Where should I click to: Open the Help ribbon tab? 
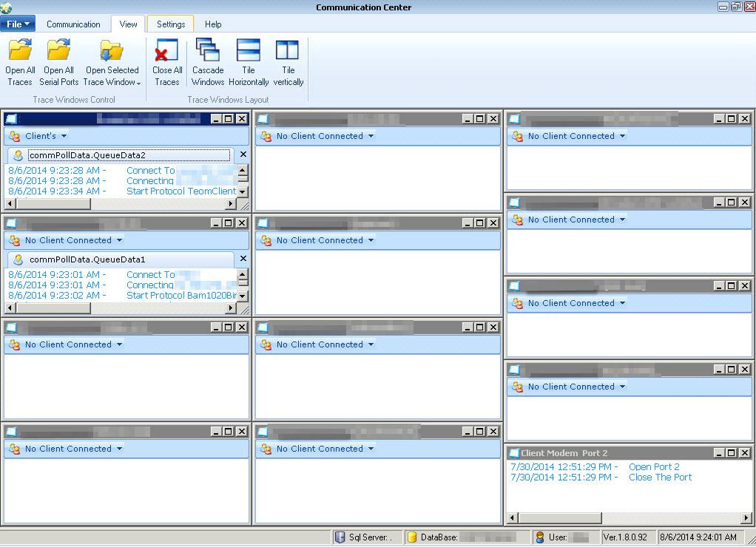click(213, 24)
